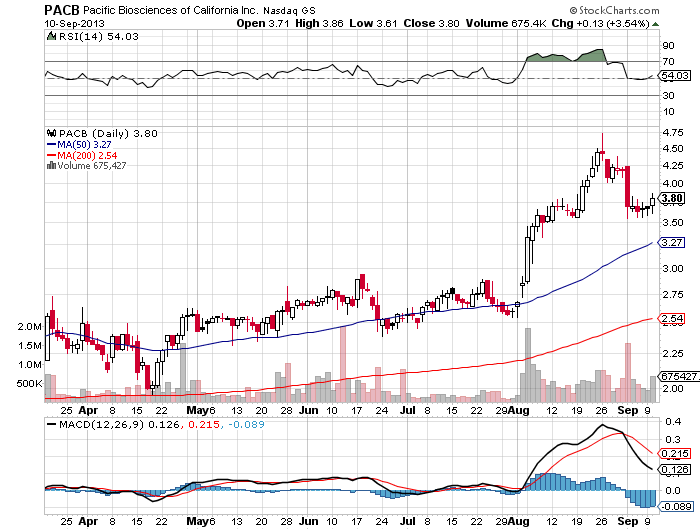Click the green up-triangle next to Chg
Screen dimensions: 700x530
point(655,24)
